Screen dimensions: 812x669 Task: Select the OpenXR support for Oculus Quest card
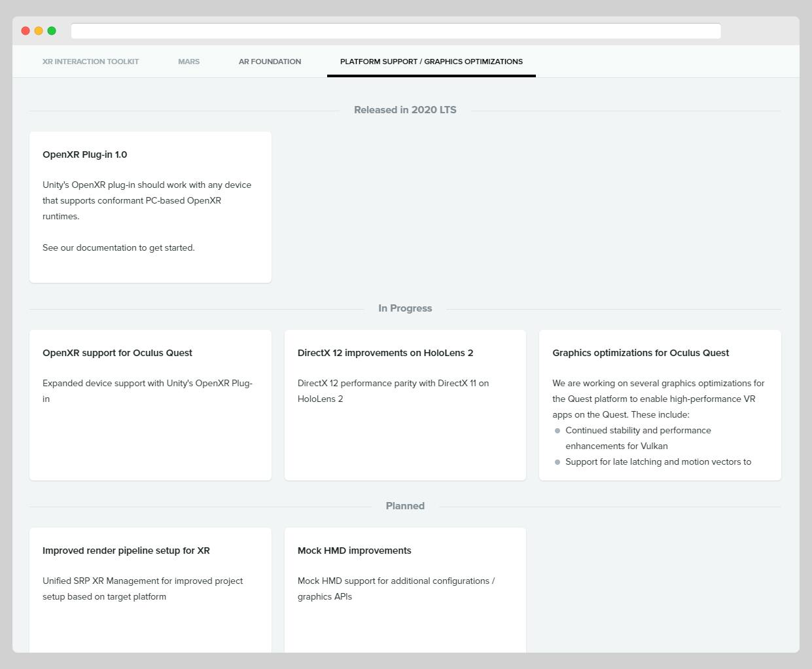point(150,405)
